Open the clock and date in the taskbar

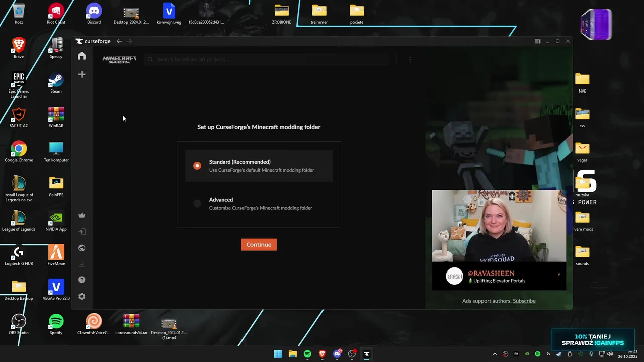tap(628, 354)
